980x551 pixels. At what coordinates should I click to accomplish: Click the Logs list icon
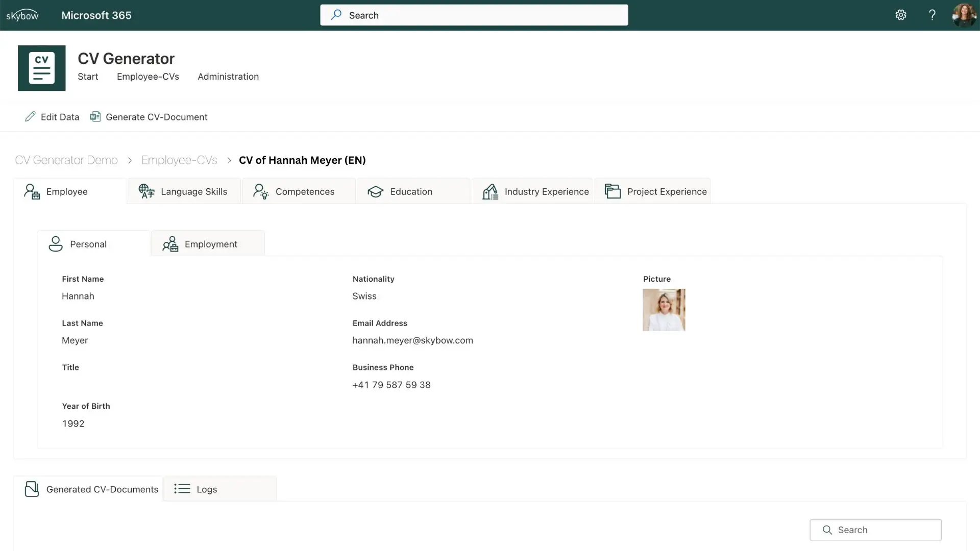coord(181,488)
